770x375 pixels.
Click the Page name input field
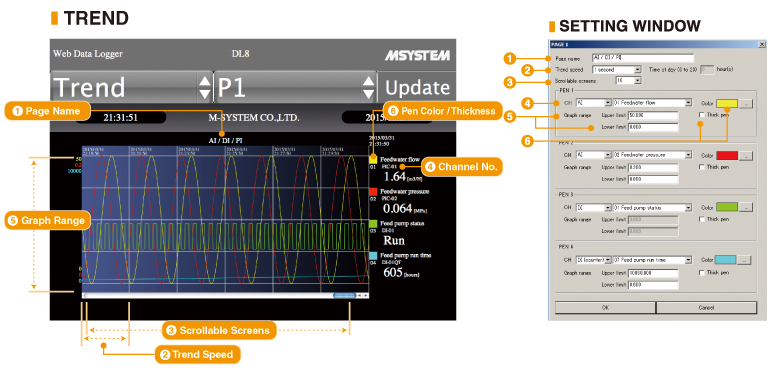643,58
